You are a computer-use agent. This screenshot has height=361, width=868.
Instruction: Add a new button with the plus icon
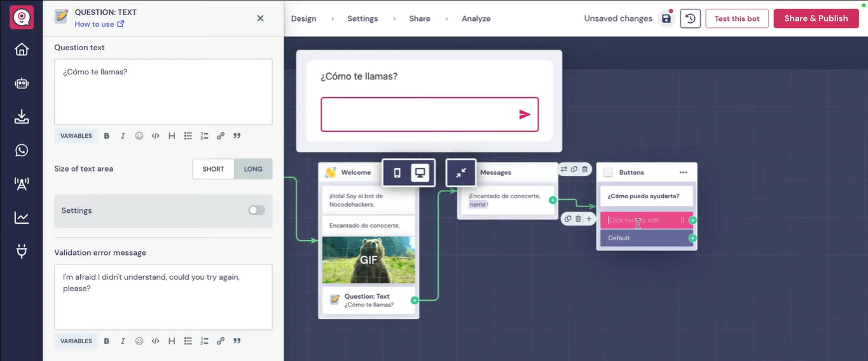pos(589,219)
